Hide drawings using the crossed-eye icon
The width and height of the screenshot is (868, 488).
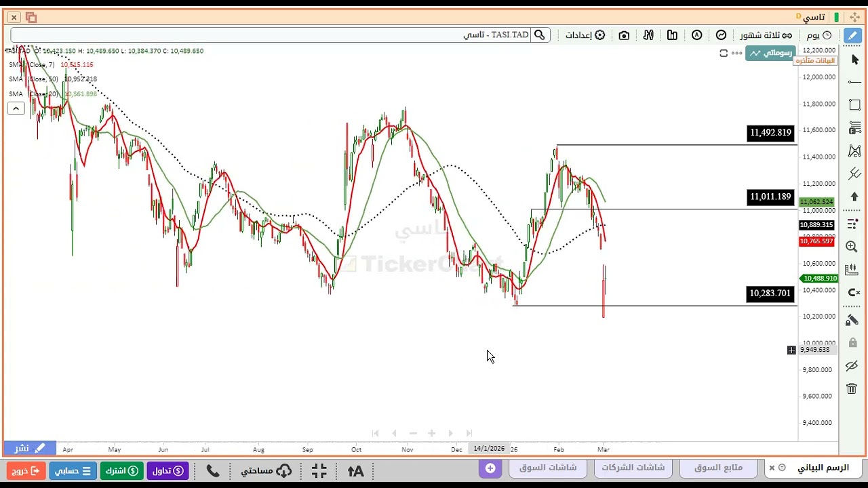[852, 366]
